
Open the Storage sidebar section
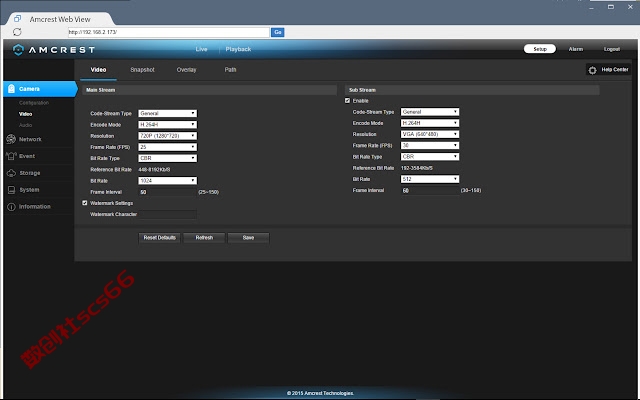[30, 173]
